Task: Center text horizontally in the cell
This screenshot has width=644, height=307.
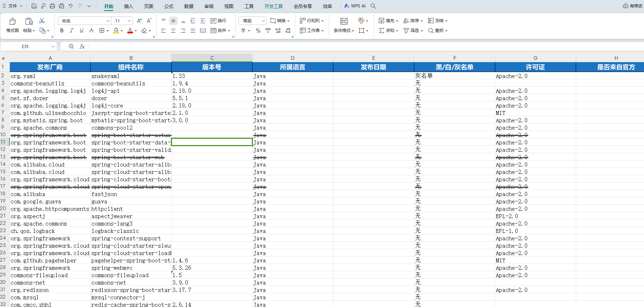Action: pyautogui.click(x=173, y=31)
